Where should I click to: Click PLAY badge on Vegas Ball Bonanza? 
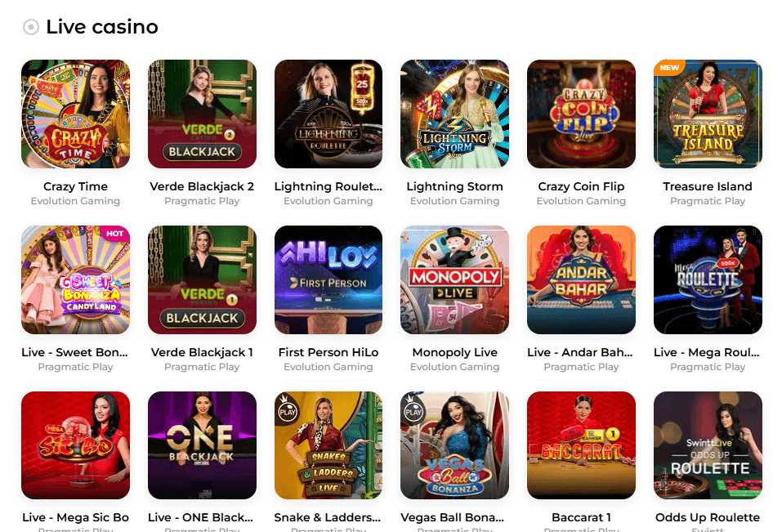pos(413,409)
